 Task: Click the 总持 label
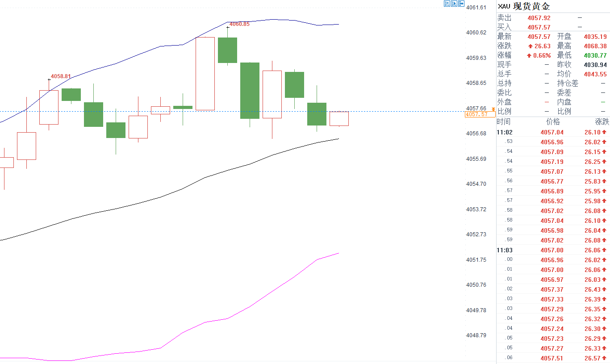(505, 84)
